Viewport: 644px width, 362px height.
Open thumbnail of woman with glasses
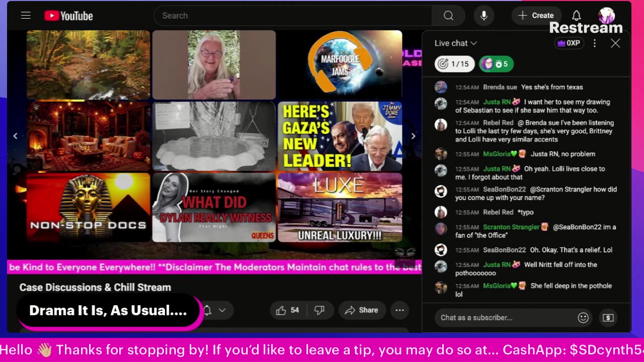pos(214,65)
